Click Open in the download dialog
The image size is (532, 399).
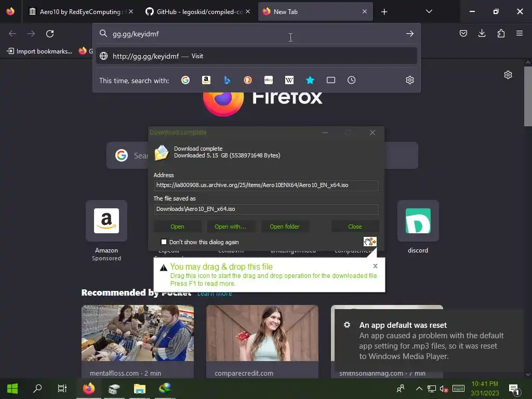[x=178, y=227]
